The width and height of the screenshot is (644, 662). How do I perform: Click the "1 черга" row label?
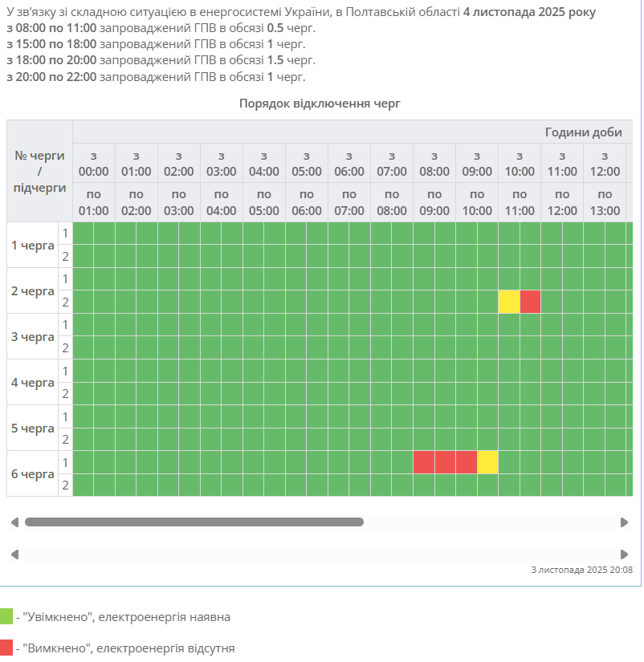click(33, 245)
